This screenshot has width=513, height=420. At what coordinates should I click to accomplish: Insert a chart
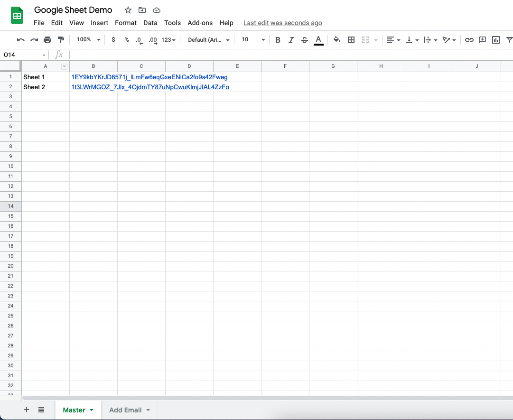tap(495, 40)
